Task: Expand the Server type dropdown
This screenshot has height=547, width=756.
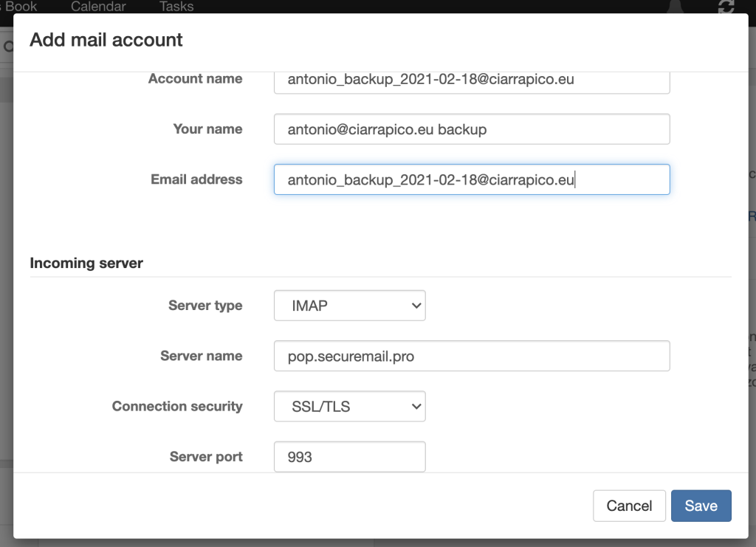Action: coord(349,306)
